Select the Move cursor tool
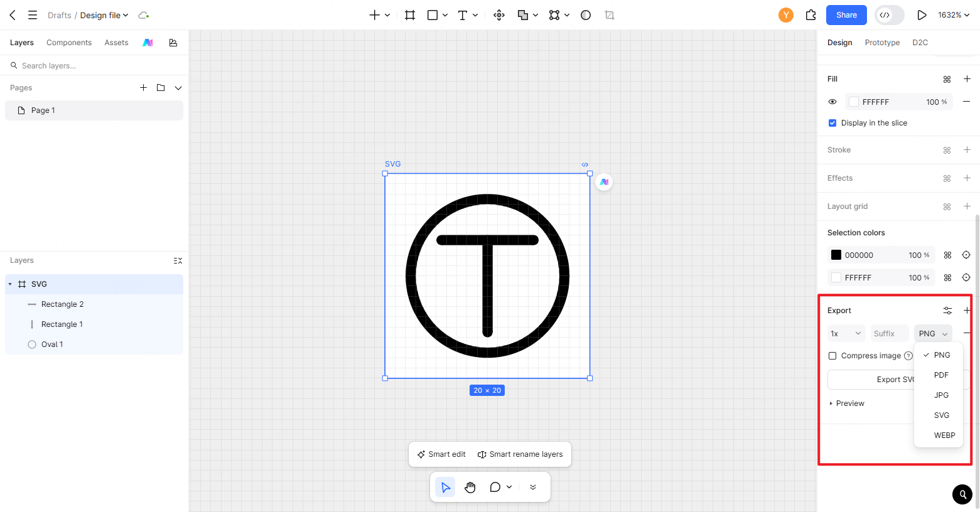The width and height of the screenshot is (980, 512). coord(445,487)
